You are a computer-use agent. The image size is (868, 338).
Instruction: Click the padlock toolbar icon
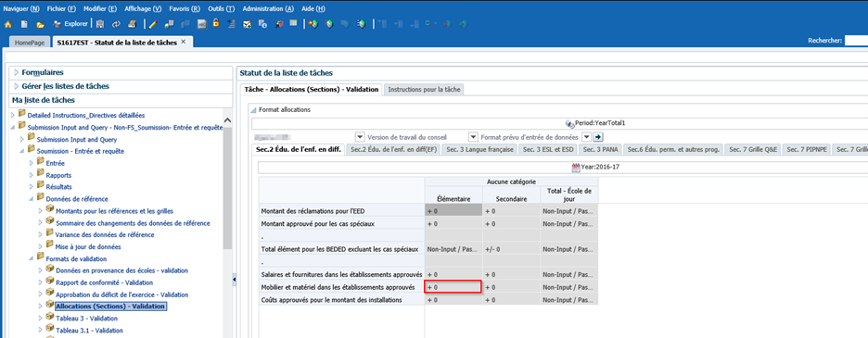pos(216,23)
